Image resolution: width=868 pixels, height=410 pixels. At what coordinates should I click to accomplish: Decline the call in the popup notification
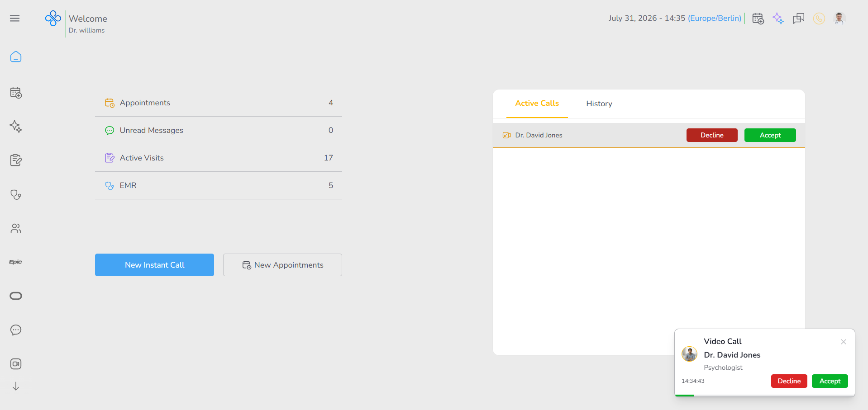[789, 381]
